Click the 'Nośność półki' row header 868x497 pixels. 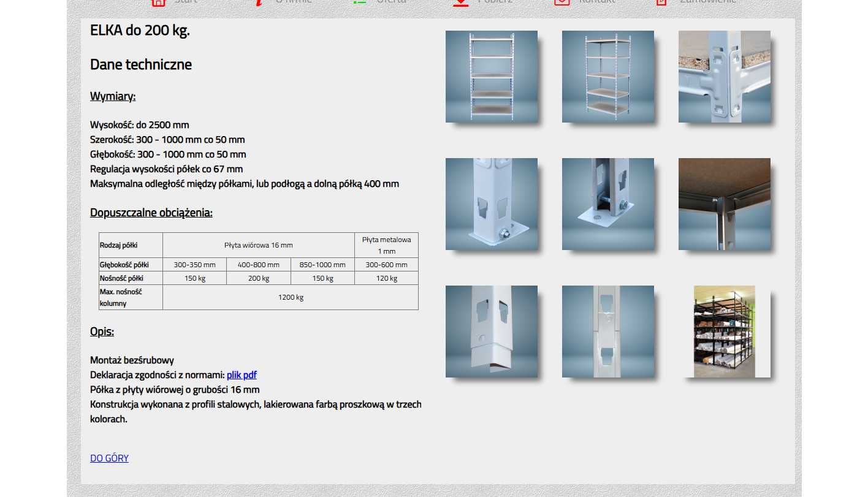[131, 278]
